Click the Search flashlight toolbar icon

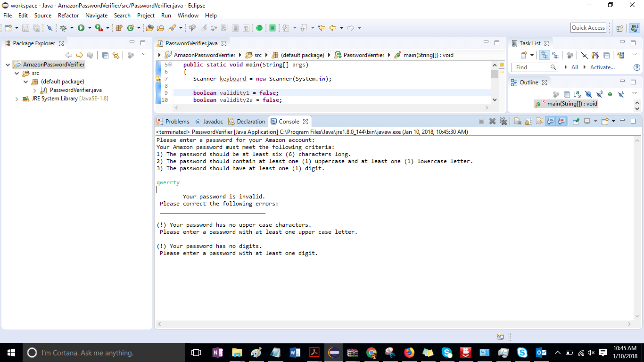172,28
